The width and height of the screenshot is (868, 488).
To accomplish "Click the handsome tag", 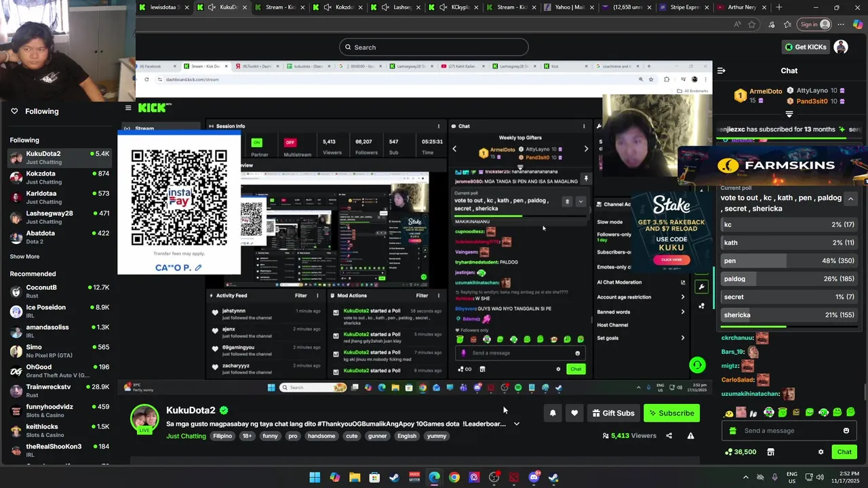I will point(321,436).
